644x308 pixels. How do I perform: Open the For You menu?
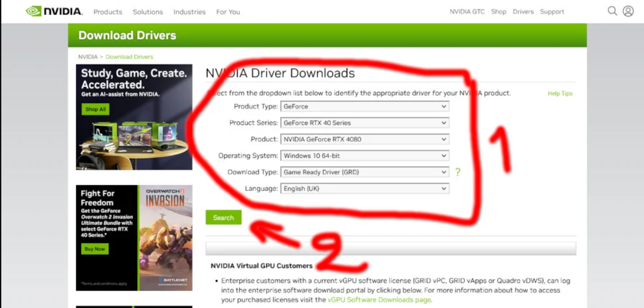click(x=228, y=12)
